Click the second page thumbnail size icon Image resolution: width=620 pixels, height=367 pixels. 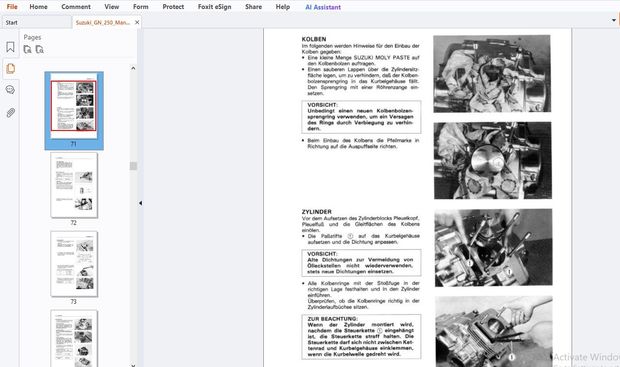click(x=40, y=49)
